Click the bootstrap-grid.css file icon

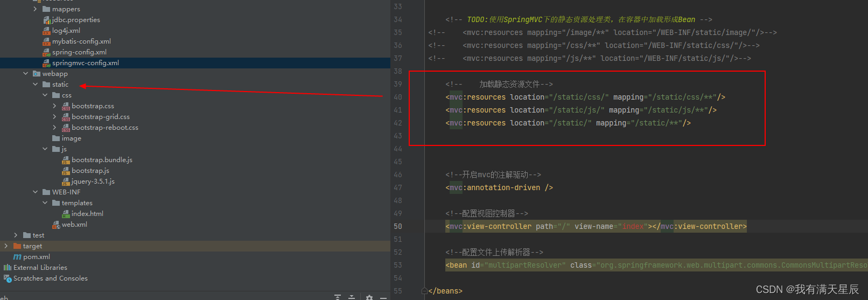tap(66, 117)
